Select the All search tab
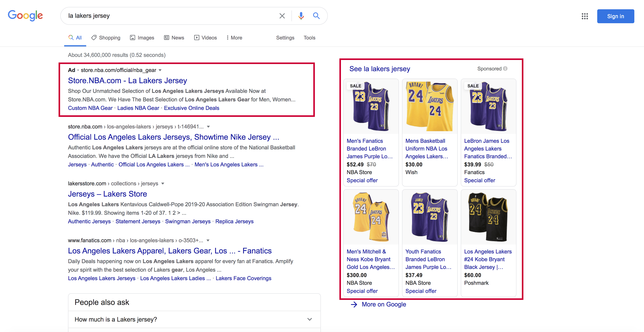Screen dimensions: 644x332 point(75,38)
